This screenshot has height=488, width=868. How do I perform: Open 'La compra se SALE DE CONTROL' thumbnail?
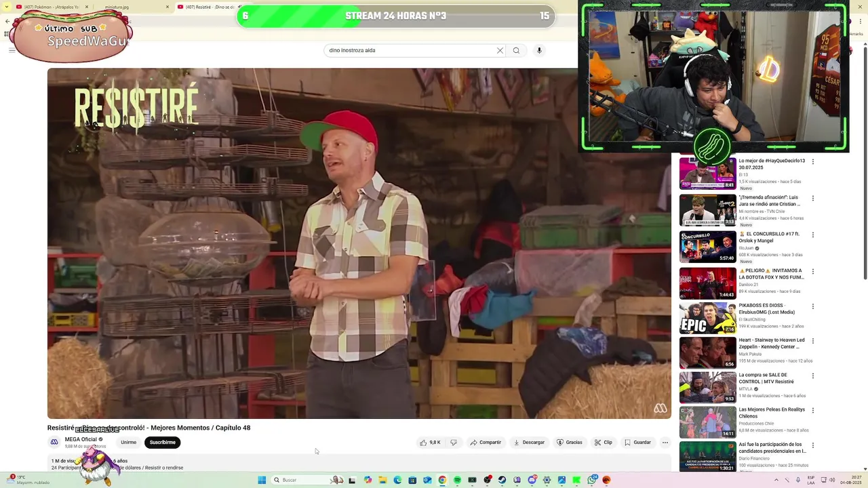(707, 387)
